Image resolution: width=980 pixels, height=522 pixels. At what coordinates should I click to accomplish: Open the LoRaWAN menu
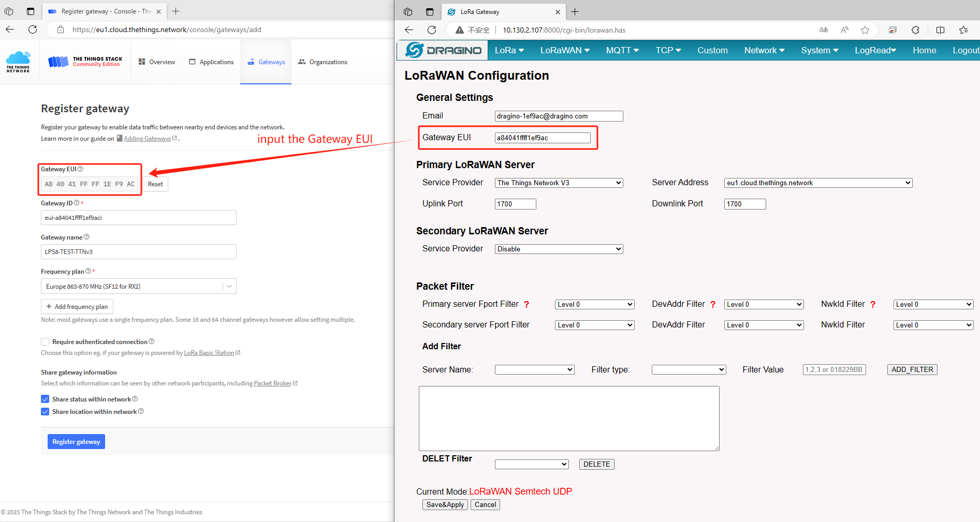[565, 50]
